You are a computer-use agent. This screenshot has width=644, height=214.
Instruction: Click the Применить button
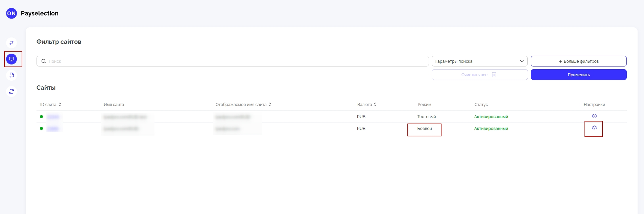click(578, 75)
